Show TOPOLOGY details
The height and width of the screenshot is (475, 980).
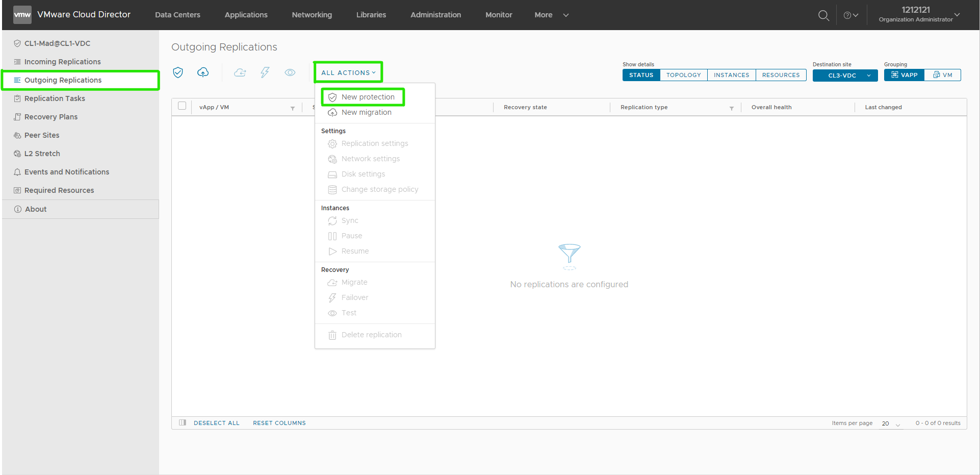coord(683,75)
